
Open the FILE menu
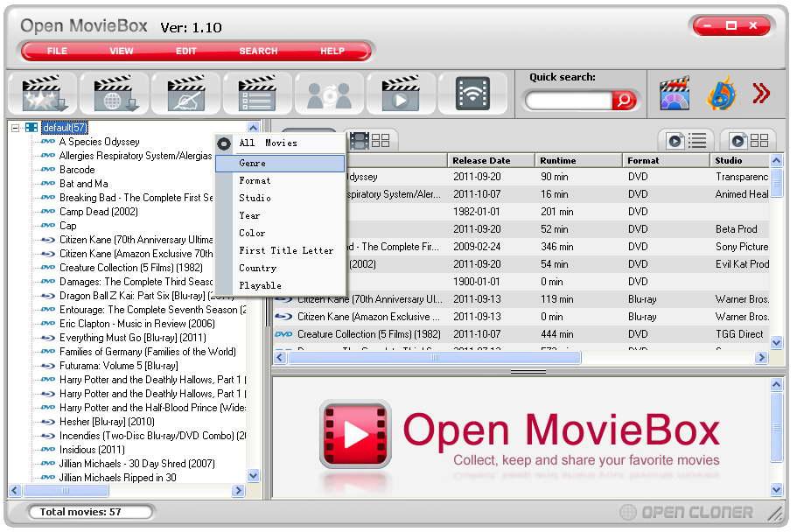click(57, 51)
